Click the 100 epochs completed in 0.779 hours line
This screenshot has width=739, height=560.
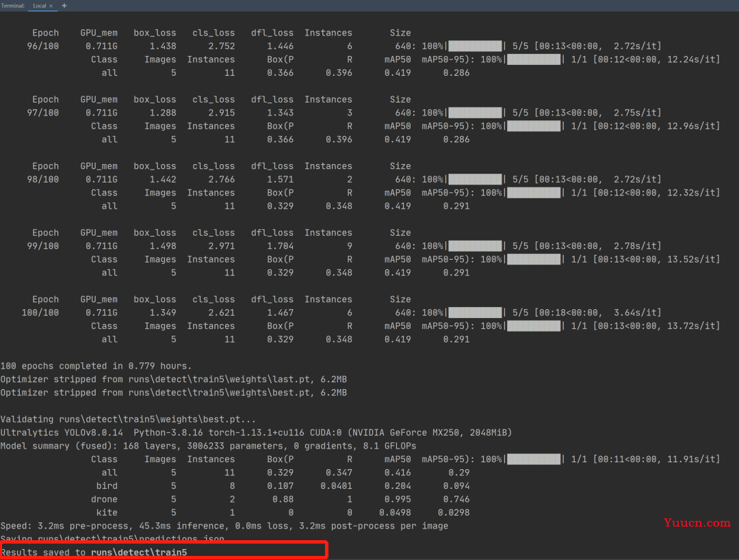pyautogui.click(x=96, y=366)
